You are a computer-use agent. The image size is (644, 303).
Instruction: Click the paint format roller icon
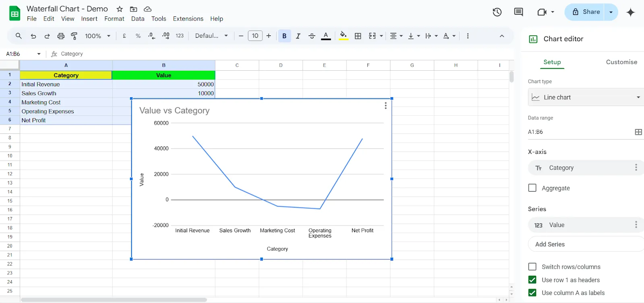click(x=74, y=36)
